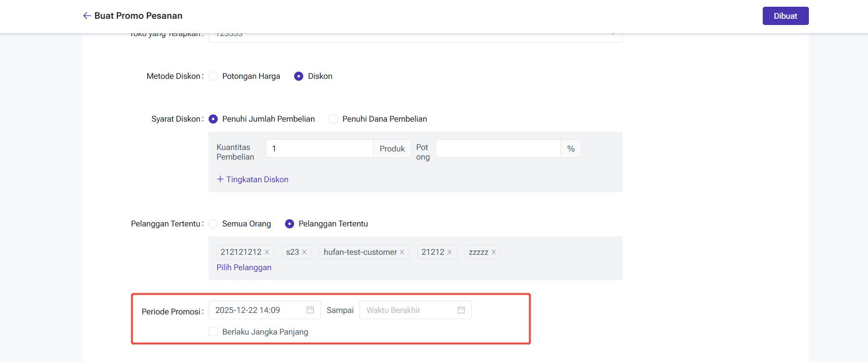Select Penuhi Jumlah Pembelian condition

(x=213, y=119)
